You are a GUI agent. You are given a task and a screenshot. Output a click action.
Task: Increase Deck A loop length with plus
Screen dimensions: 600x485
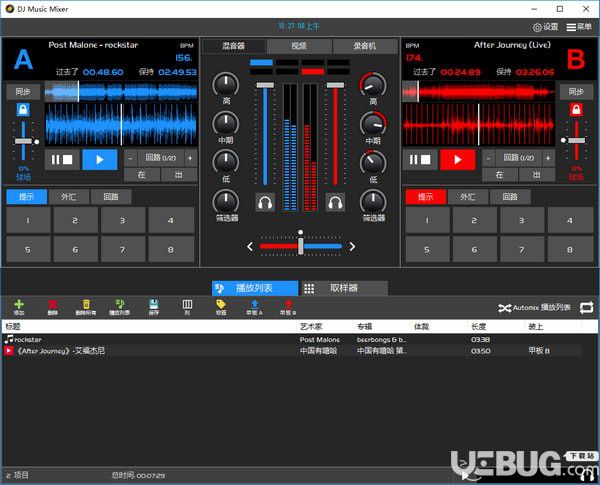click(190, 158)
